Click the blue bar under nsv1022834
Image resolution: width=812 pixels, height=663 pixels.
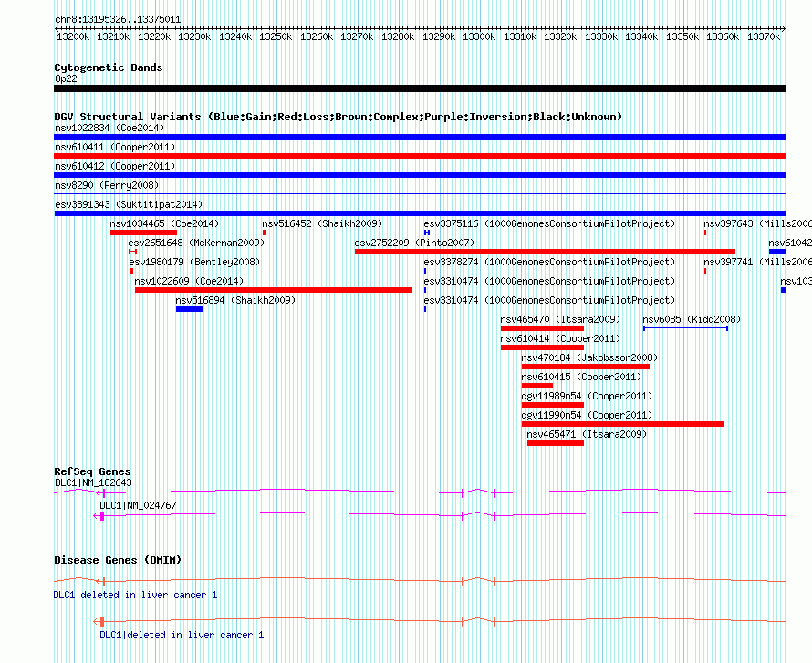click(420, 137)
